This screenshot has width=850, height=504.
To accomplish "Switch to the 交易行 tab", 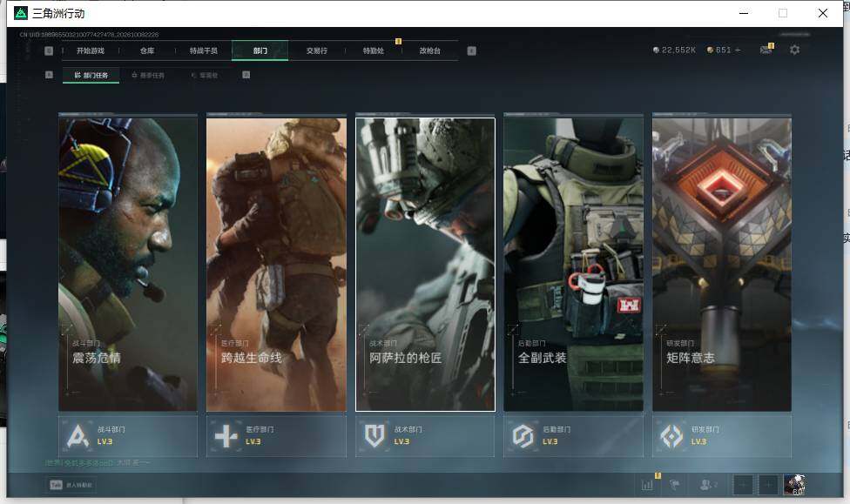I will click(317, 50).
